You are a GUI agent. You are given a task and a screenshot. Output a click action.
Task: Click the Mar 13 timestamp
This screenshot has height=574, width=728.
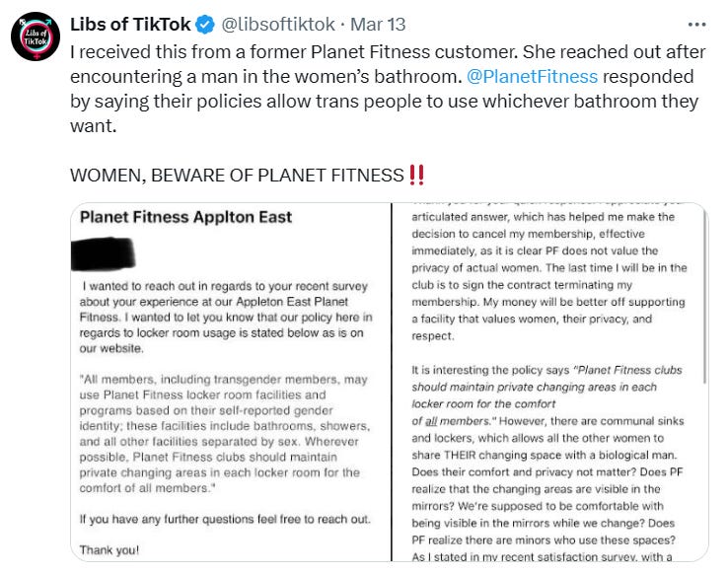378,25
